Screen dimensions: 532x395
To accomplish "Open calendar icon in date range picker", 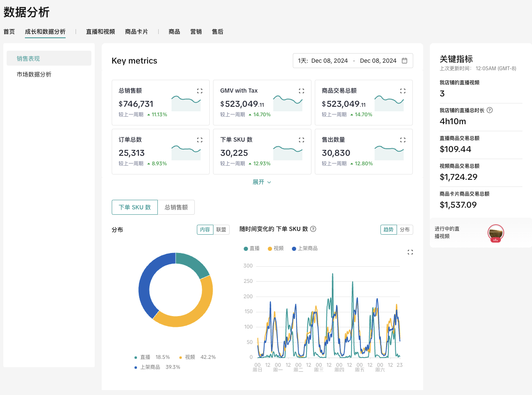I will pos(405,61).
